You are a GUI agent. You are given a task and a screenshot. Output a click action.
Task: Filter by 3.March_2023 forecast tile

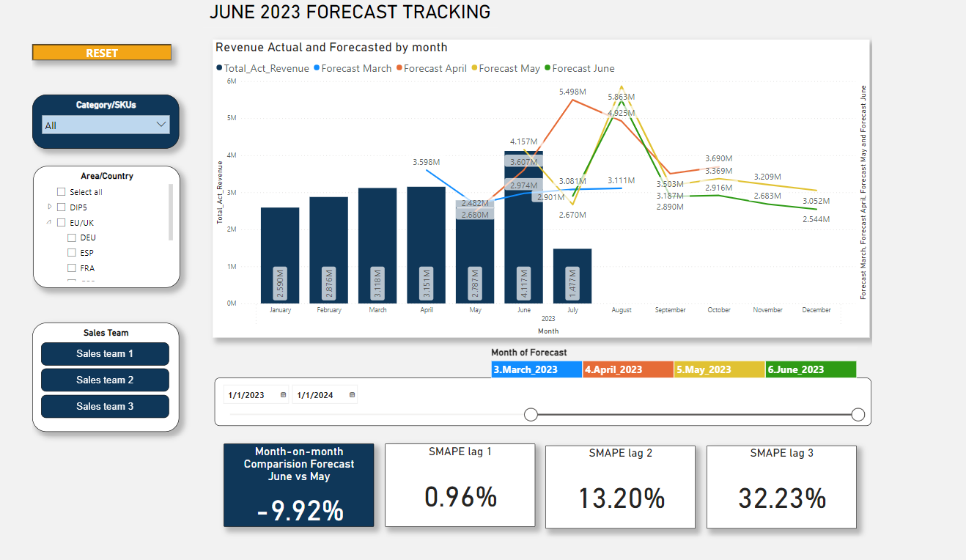click(537, 369)
